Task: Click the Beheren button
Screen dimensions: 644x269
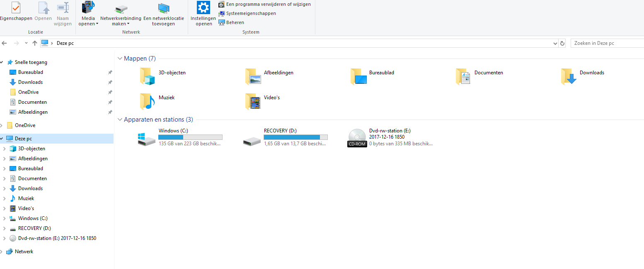Action: [231, 22]
